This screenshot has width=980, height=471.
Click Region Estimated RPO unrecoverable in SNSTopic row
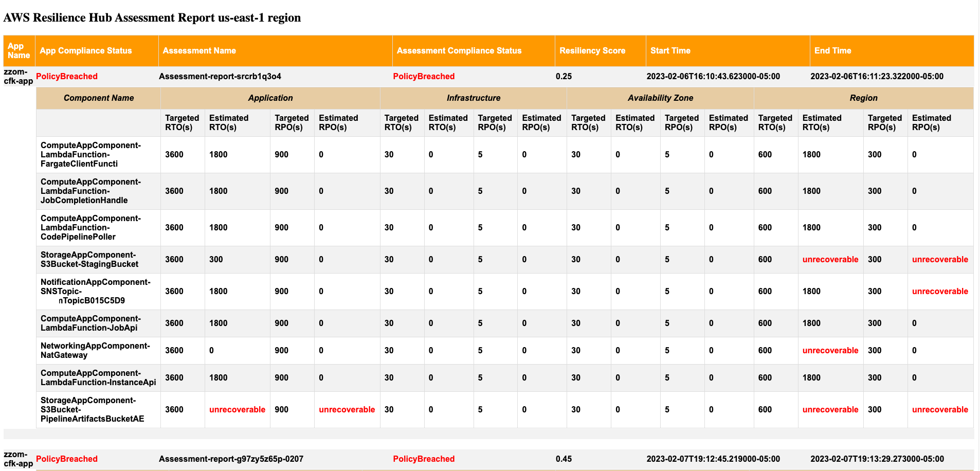coord(940,292)
